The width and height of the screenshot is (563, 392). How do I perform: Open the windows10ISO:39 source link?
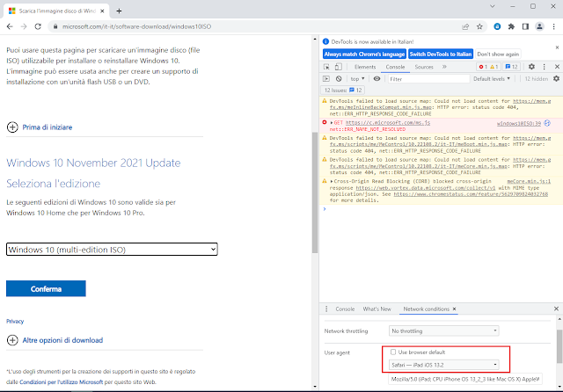pos(519,123)
